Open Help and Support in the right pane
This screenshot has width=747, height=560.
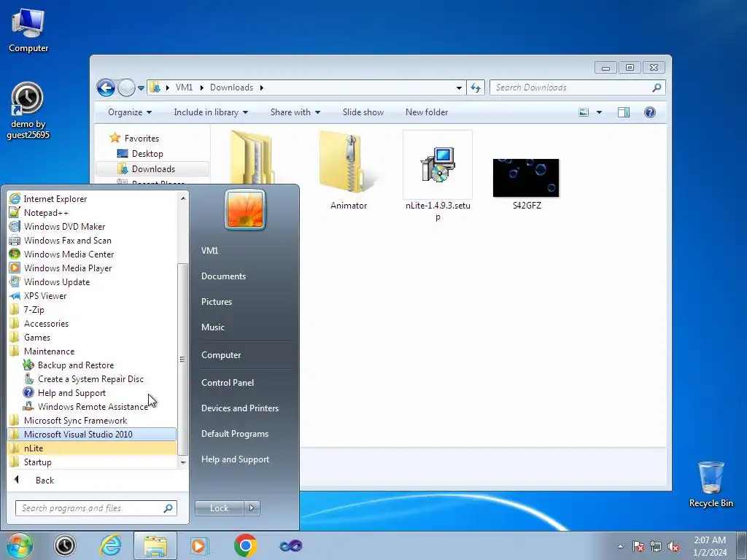pos(235,459)
